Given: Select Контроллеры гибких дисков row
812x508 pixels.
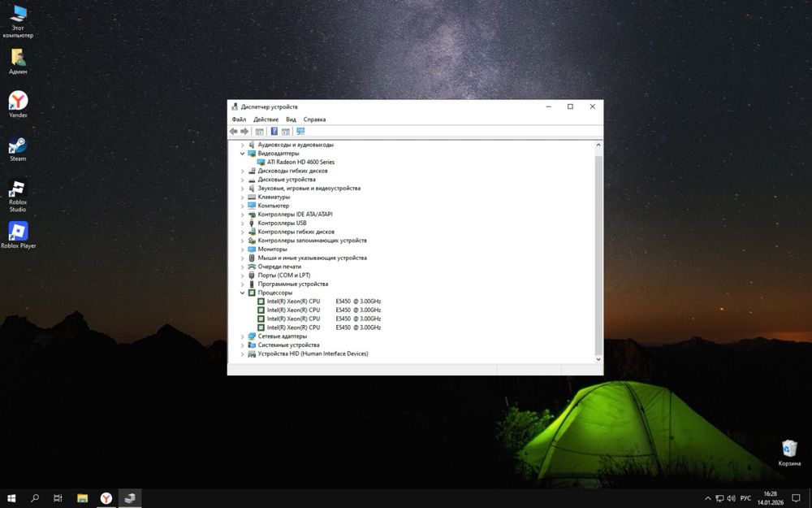Looking at the screenshot, I should pyautogui.click(x=296, y=232).
